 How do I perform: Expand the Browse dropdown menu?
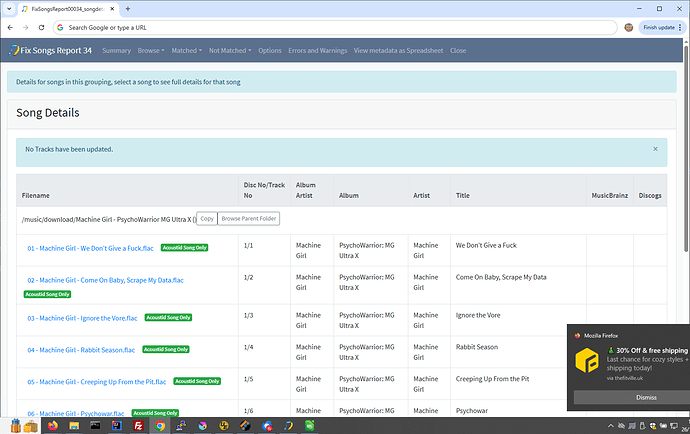151,50
